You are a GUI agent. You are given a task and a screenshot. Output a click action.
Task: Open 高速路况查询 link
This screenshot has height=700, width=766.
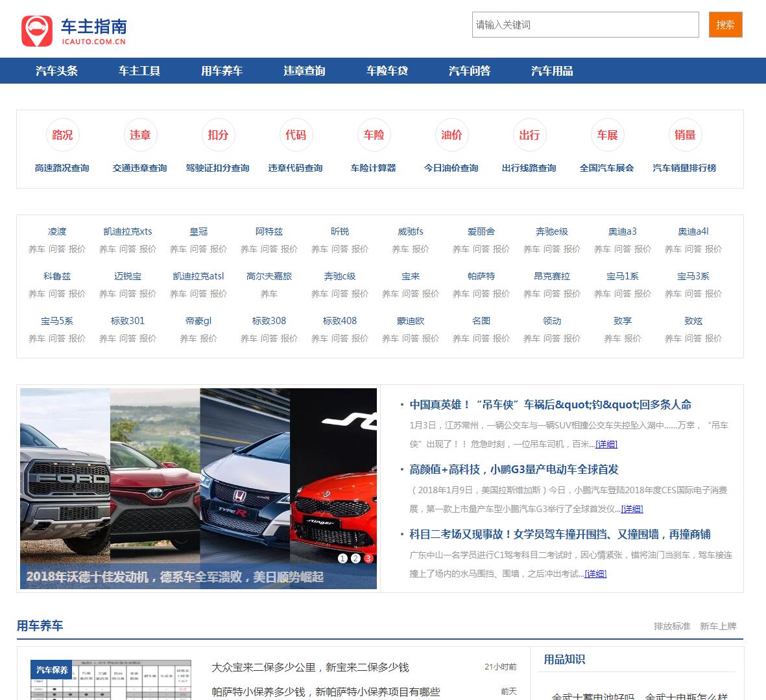62,168
